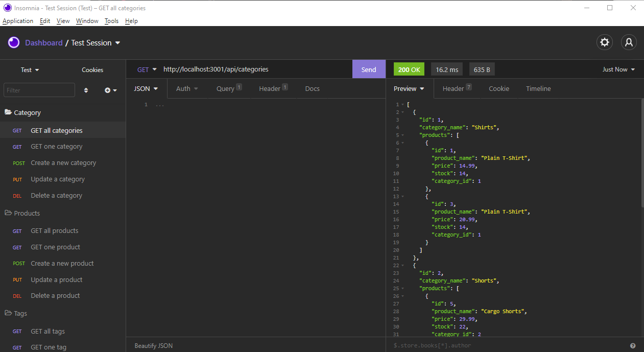Image resolution: width=644 pixels, height=352 pixels.
Task: Open the View menu
Action: point(63,21)
